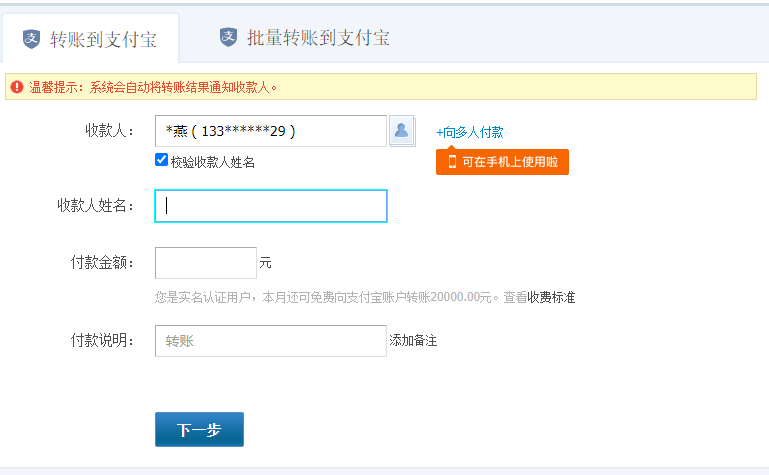Click 校验收款人姓名 label text

213,162
